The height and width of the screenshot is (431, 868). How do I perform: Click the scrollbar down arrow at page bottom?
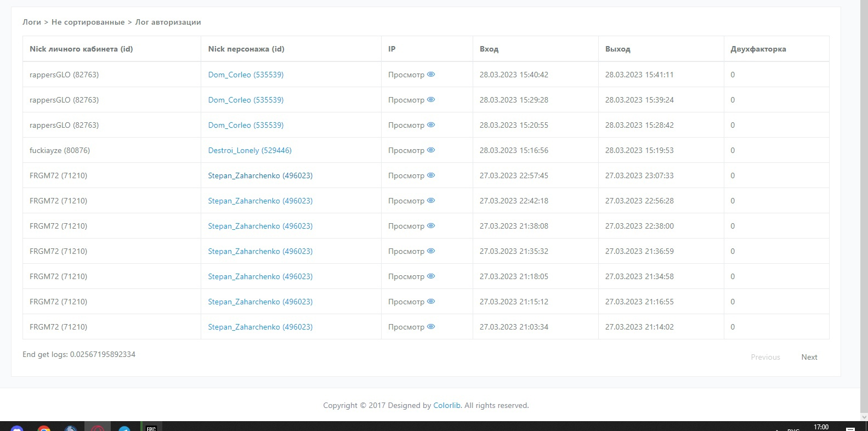(864, 417)
